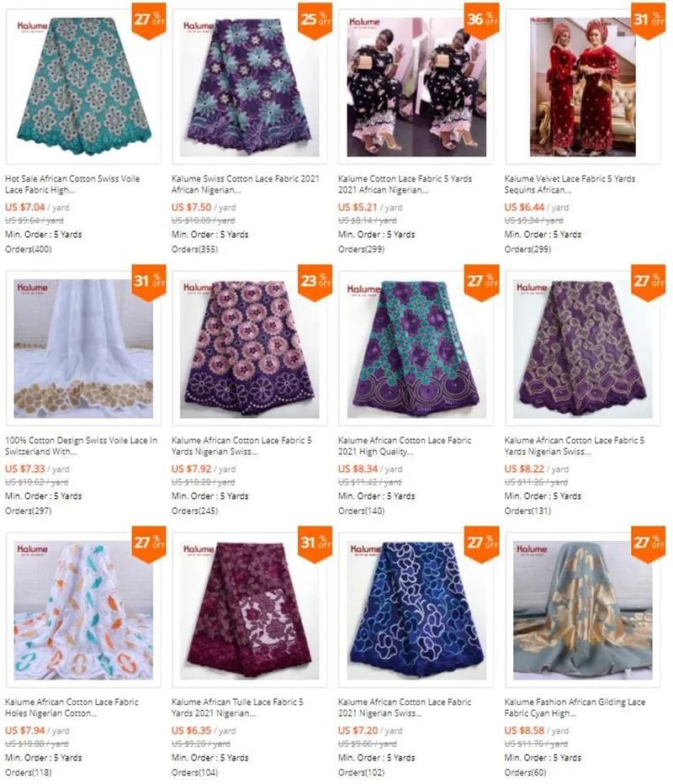Open Kalume African Tulle Lace Fabric link
Screen dimensions: 673x784
point(237,707)
